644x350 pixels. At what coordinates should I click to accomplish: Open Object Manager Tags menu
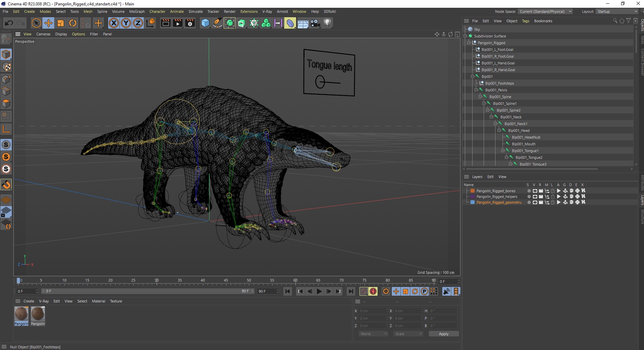525,21
